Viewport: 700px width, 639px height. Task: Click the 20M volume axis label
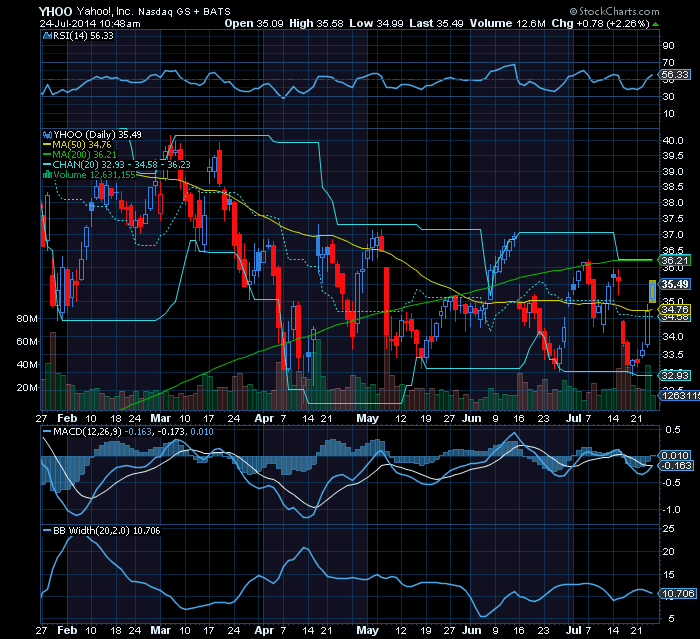point(27,388)
